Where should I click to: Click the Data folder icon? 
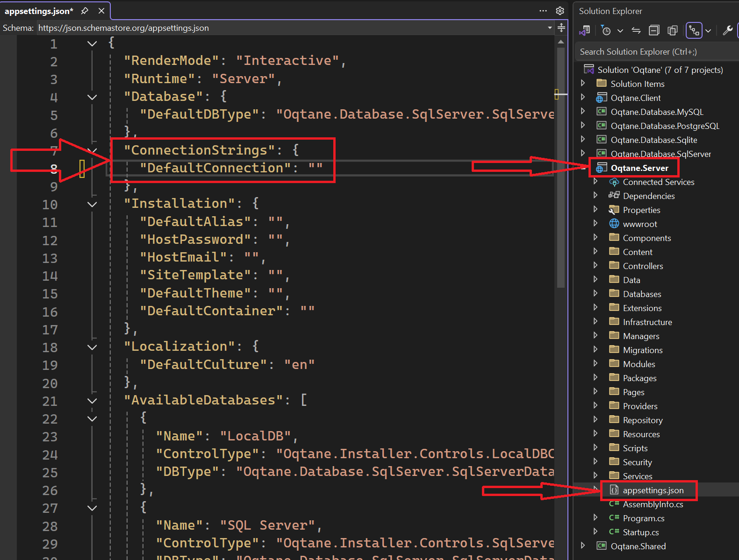[x=614, y=279]
